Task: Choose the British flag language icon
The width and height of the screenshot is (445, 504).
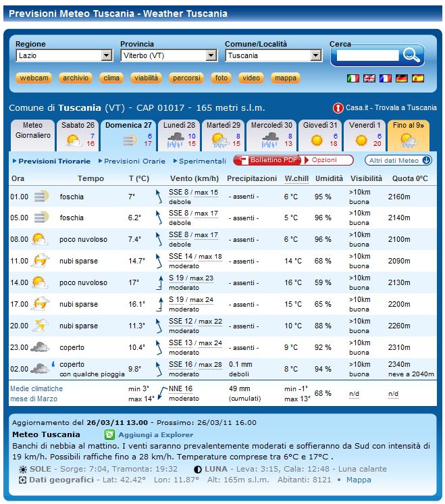Action: [x=369, y=78]
